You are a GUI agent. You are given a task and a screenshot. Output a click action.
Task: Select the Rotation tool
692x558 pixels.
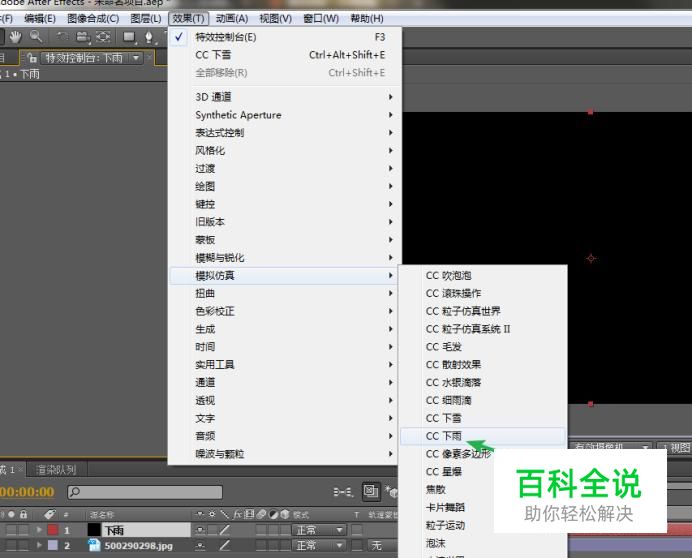62,37
